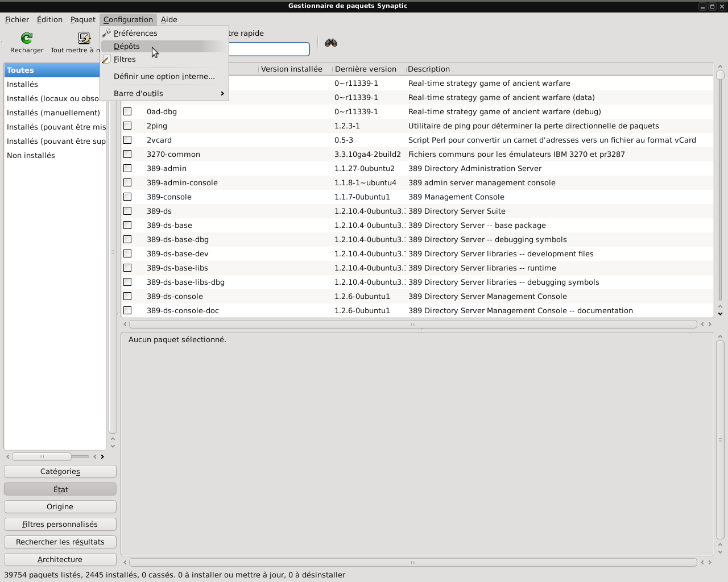Select the 389-ds-base-libs-dbg package name
Screen dimensions: 728x582
pos(185,282)
